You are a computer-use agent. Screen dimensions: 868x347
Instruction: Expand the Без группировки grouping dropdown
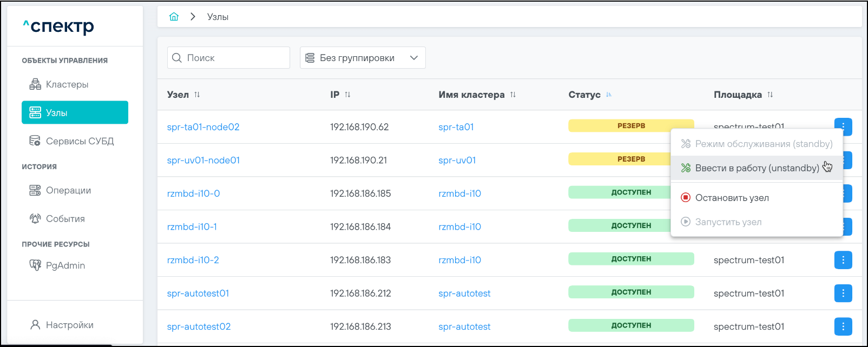point(363,58)
